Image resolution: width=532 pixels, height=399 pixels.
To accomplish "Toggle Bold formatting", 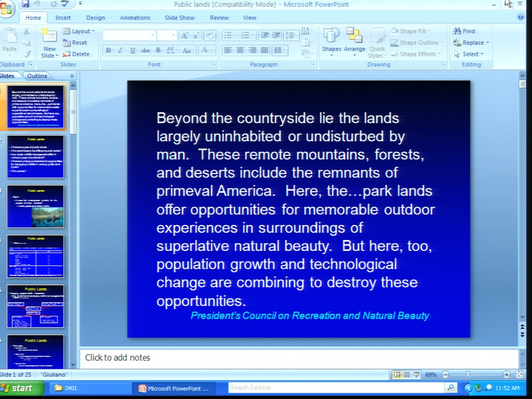I will tap(108, 50).
